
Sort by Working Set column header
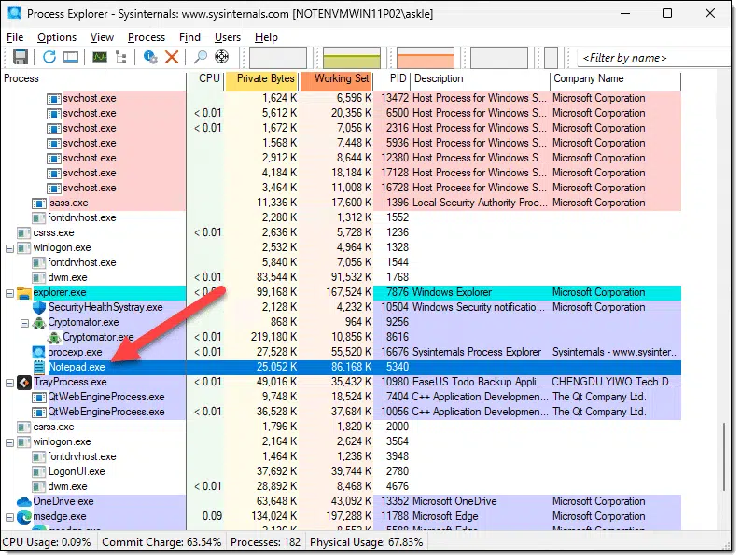336,79
